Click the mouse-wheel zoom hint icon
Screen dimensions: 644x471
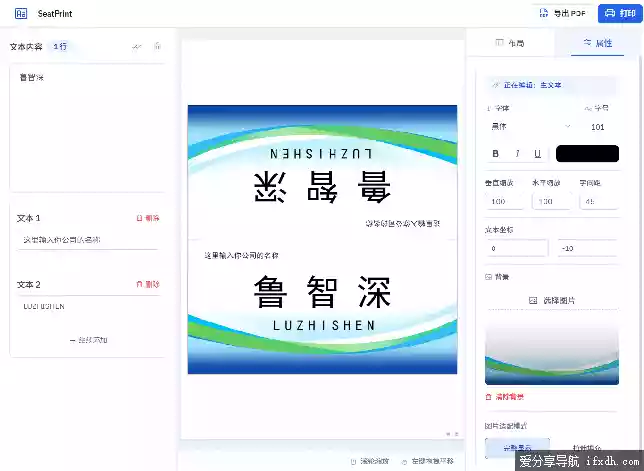click(x=353, y=461)
